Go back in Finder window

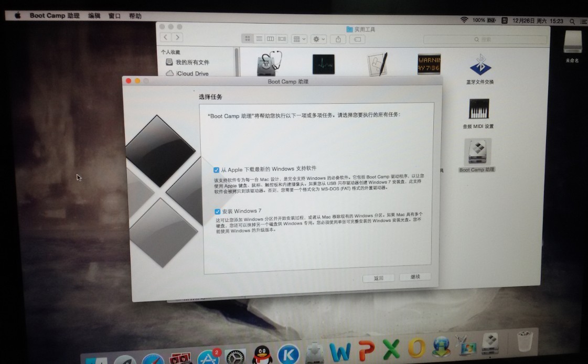(x=166, y=37)
